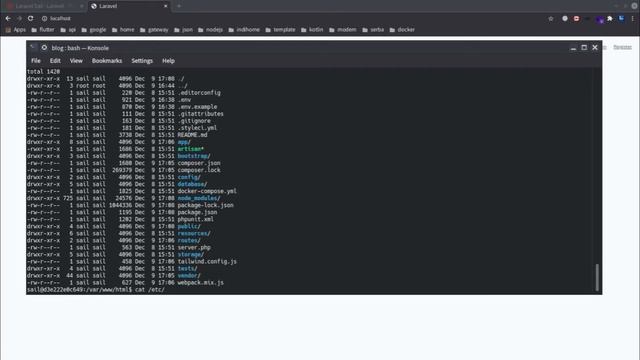Open the Chrome three-dot menu
640x360 pixels.
(x=633, y=18)
